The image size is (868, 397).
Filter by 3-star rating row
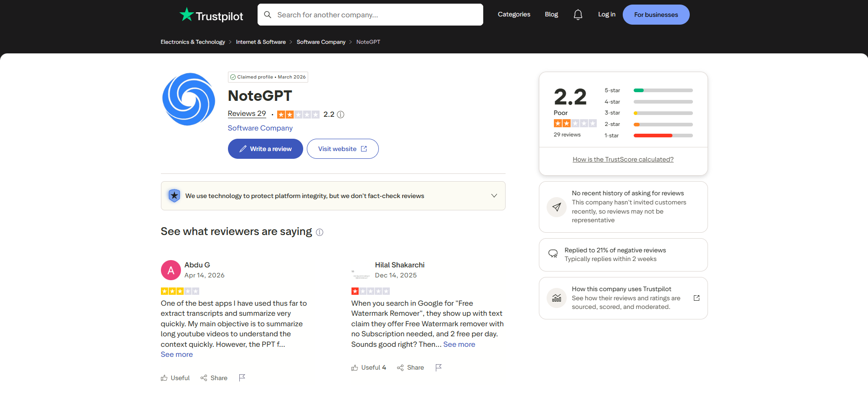tap(648, 113)
